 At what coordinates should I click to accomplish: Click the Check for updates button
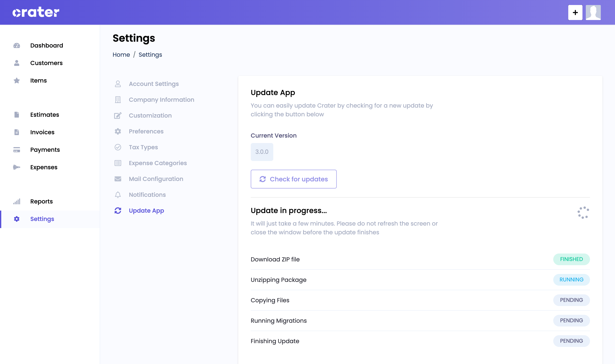294,179
